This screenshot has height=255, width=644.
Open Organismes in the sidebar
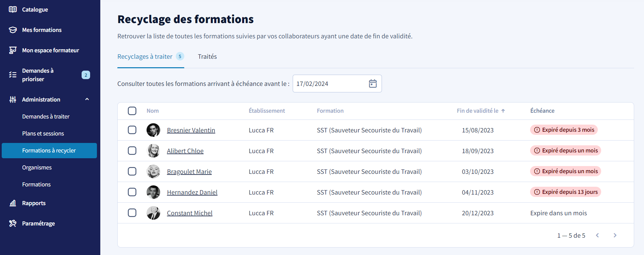[x=37, y=167]
